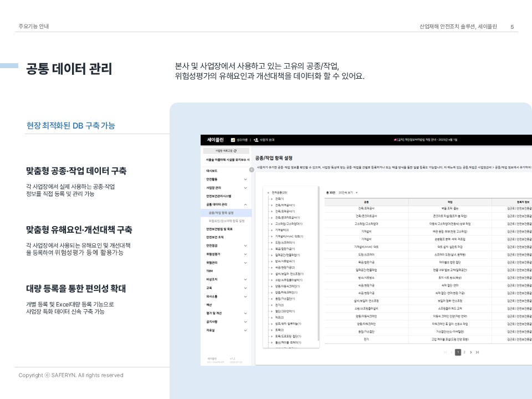The height and width of the screenshot is (399, 532).
Task: Open the TBM sidebar menu item
Action: [210, 271]
